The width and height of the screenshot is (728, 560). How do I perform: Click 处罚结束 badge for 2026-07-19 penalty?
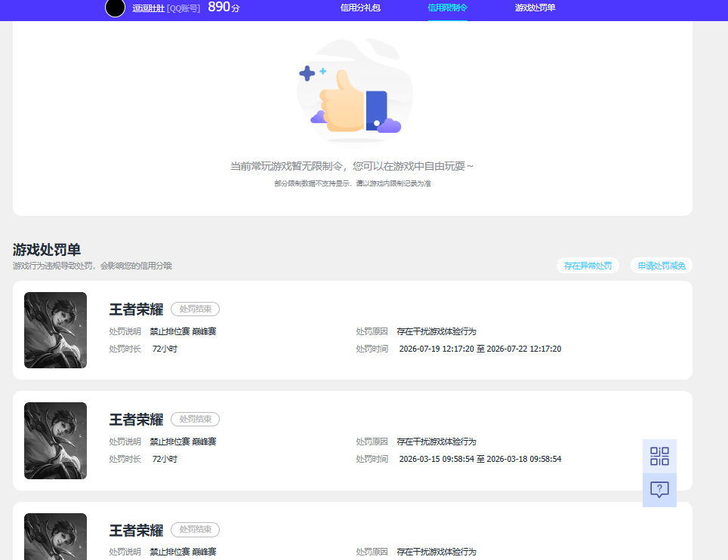tap(196, 309)
